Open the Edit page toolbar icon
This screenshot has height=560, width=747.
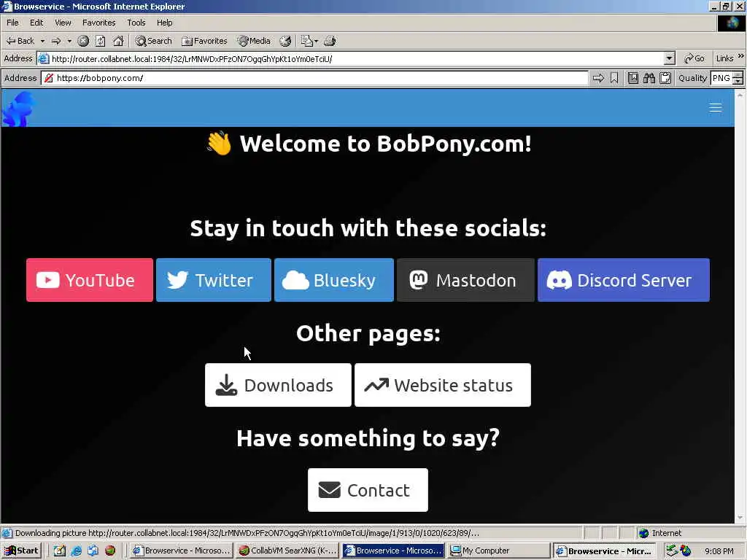tap(306, 41)
